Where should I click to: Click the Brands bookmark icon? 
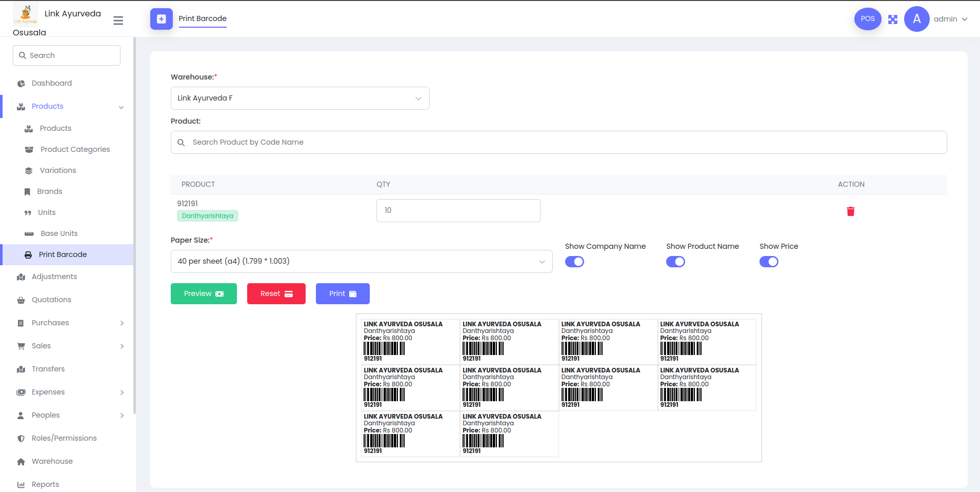[x=27, y=192]
